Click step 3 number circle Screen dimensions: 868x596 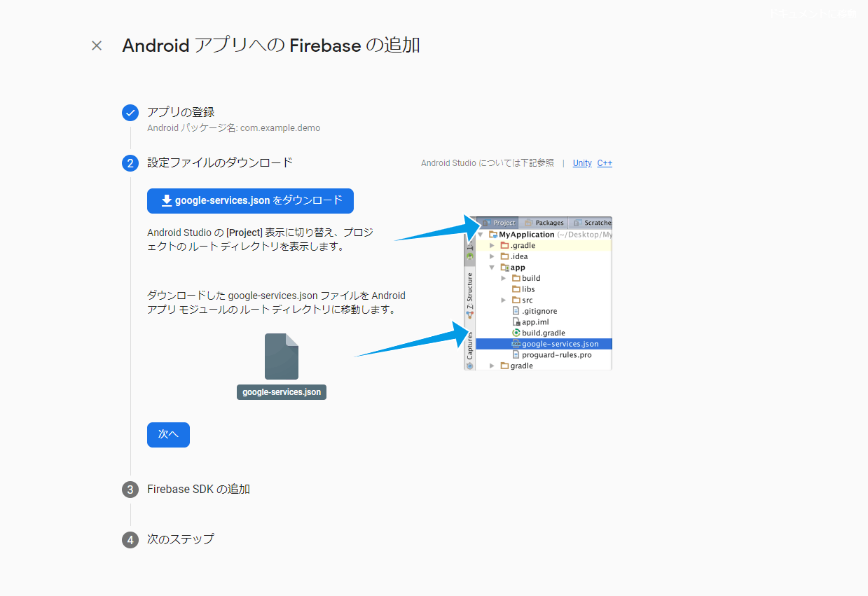point(130,490)
